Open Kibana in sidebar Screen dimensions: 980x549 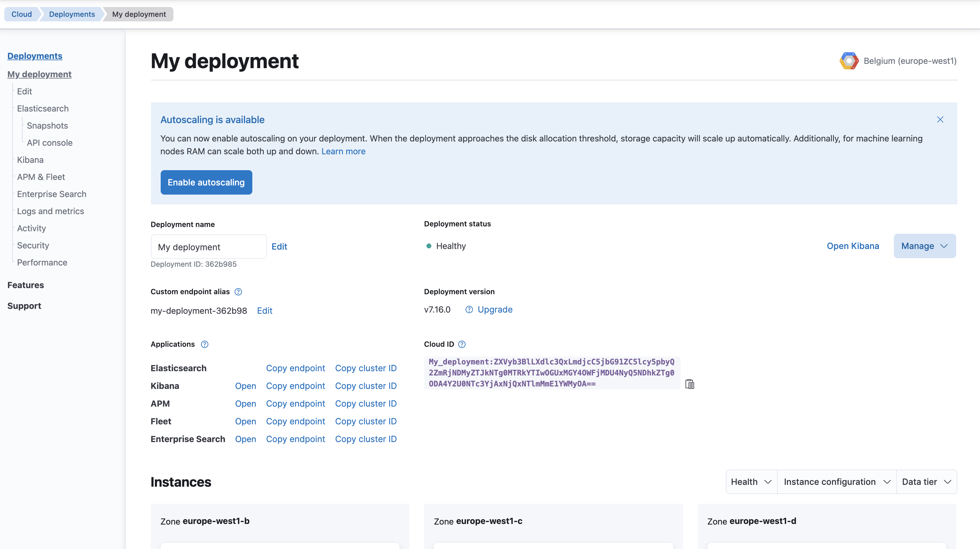(30, 160)
